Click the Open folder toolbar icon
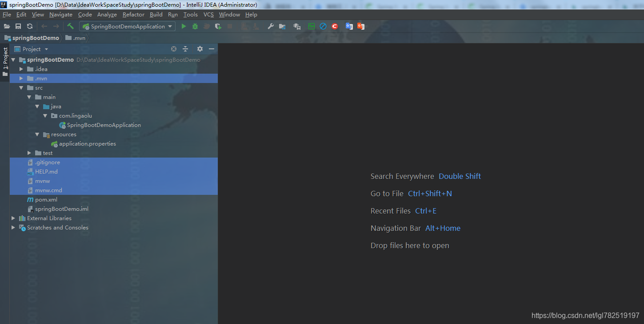 (x=7, y=27)
